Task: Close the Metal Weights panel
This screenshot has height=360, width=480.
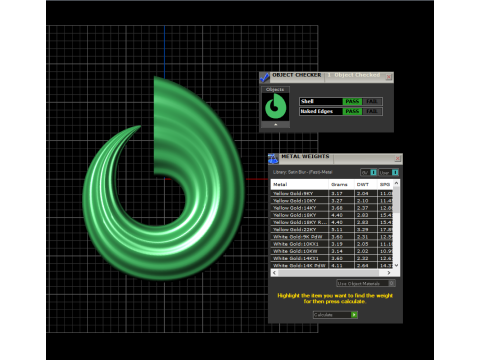Action: pos(398,159)
